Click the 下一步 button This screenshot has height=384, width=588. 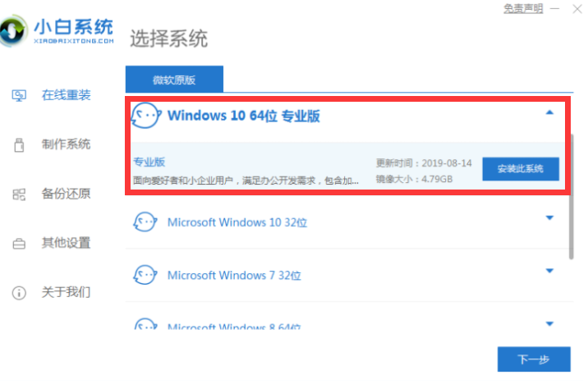click(x=534, y=359)
